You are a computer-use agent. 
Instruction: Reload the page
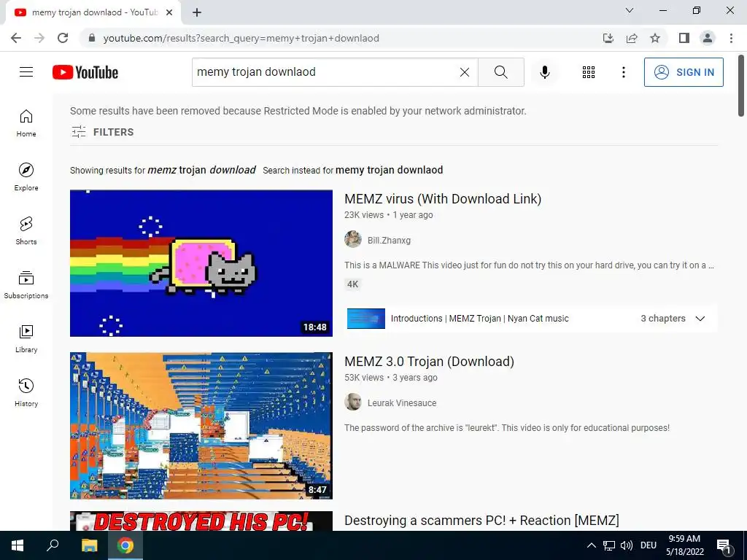(63, 38)
